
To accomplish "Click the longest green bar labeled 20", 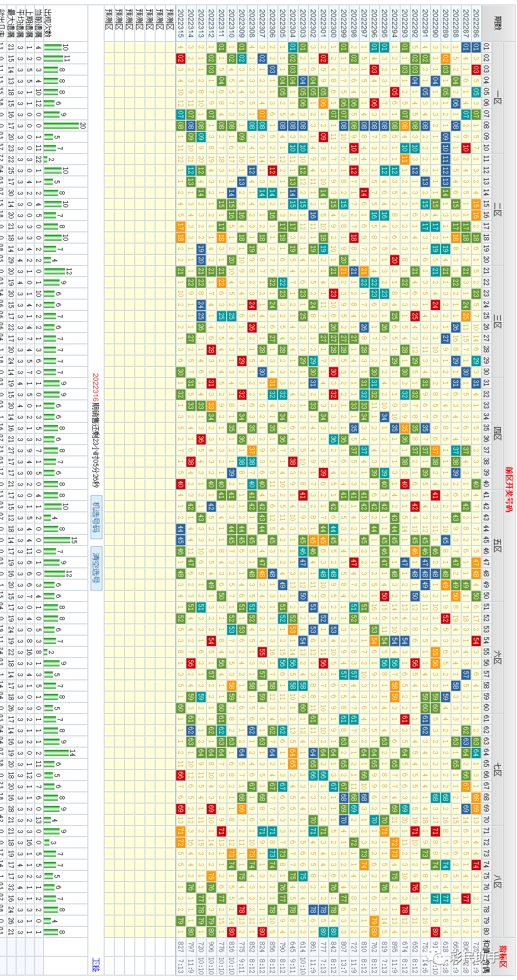I will click(61, 126).
